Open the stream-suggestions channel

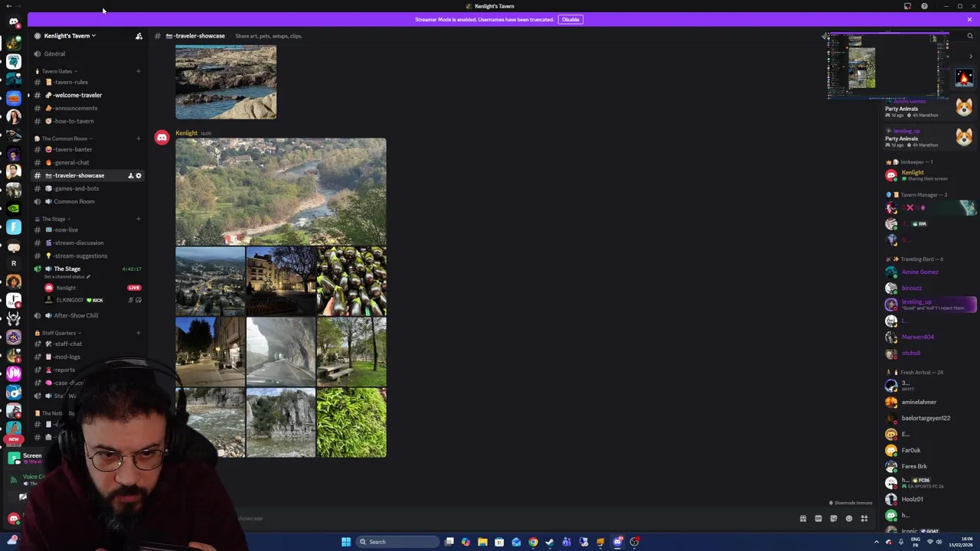(x=88, y=256)
